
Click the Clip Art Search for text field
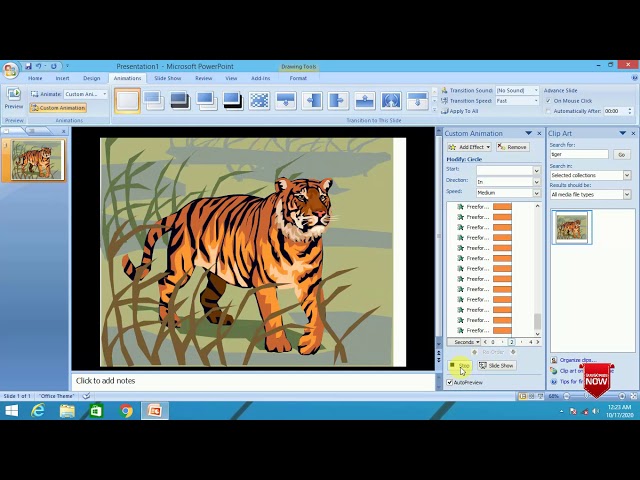coord(579,154)
